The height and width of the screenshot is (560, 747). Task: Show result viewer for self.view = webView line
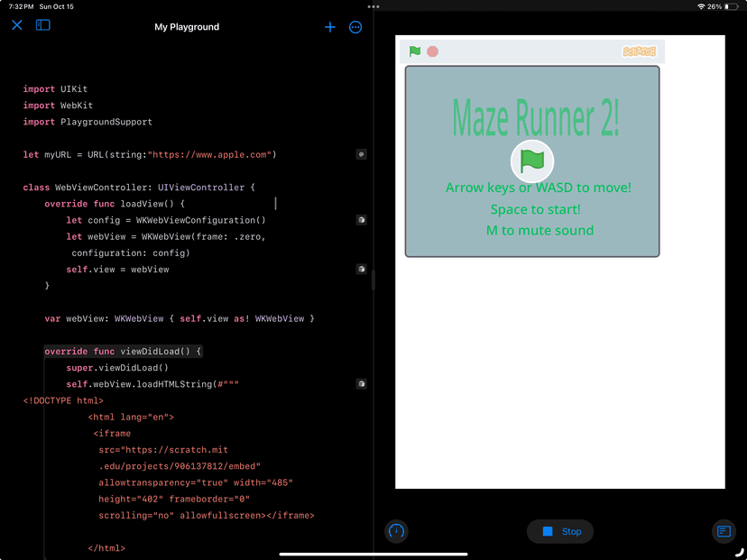pos(361,269)
